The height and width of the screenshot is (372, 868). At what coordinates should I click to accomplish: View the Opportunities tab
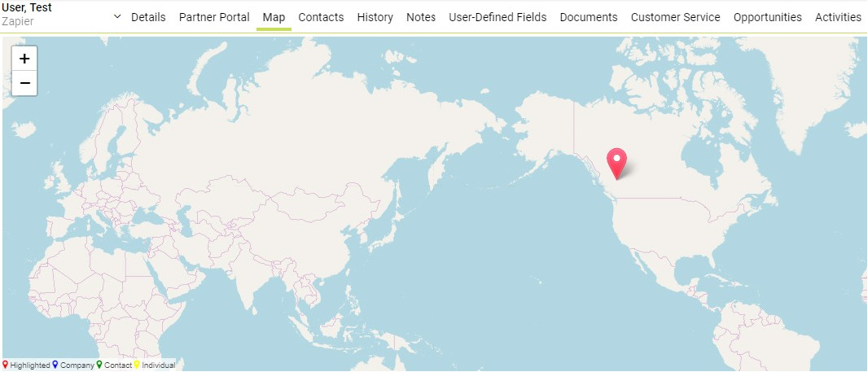(767, 17)
